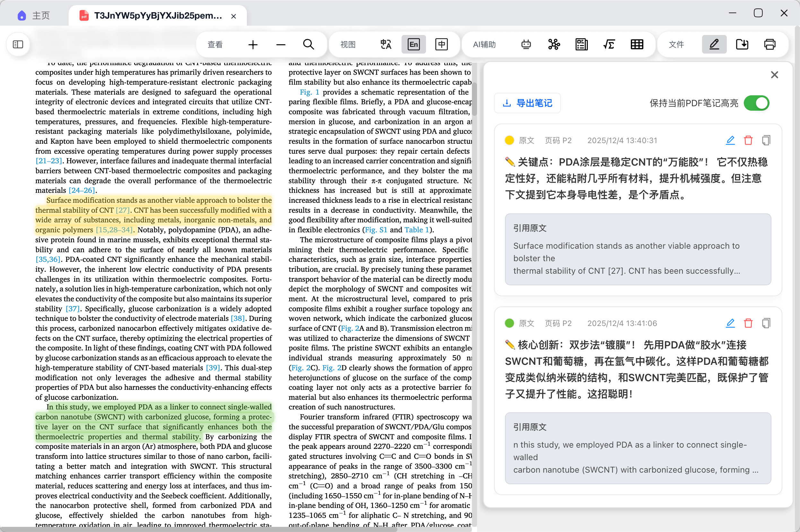This screenshot has height=532, width=800.
Task: Click the 导出笔记 export notes button
Action: [x=527, y=103]
